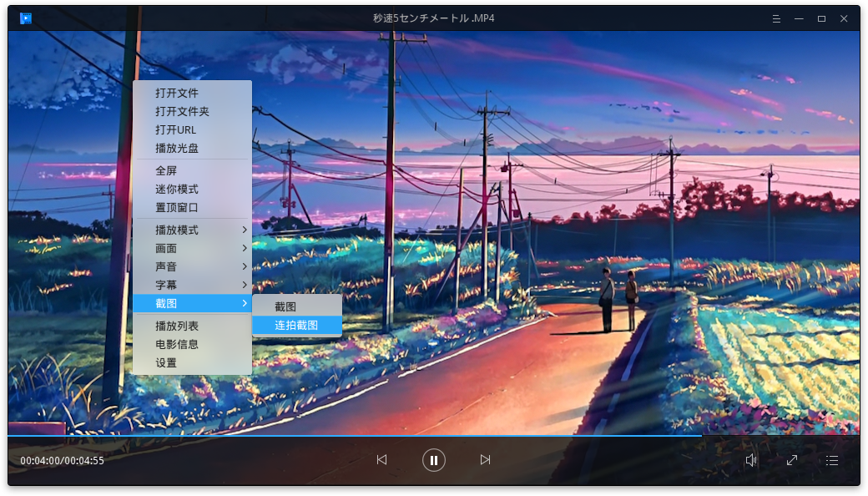
Task: Expand the 画面 submenu
Action: click(192, 248)
